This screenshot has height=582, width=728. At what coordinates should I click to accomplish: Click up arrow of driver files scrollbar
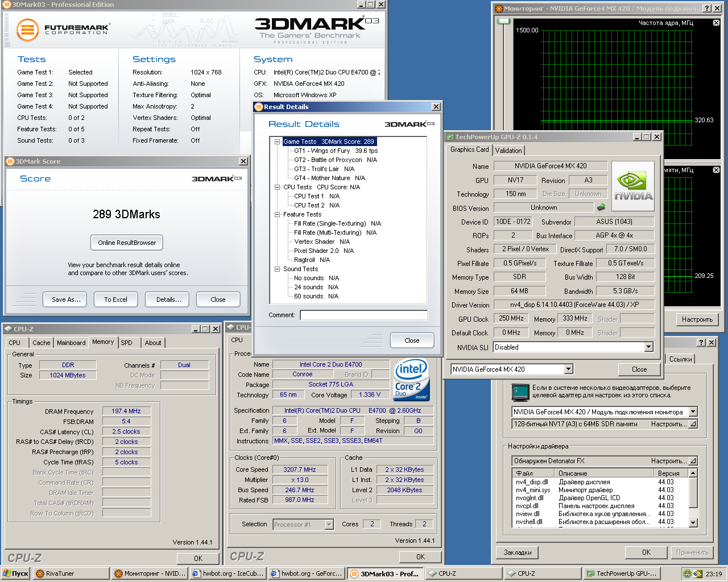tap(693, 473)
